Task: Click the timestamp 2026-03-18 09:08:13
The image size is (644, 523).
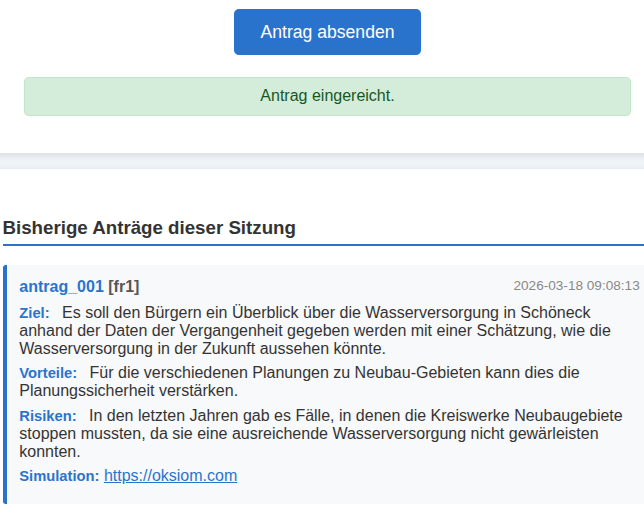Action: [576, 285]
